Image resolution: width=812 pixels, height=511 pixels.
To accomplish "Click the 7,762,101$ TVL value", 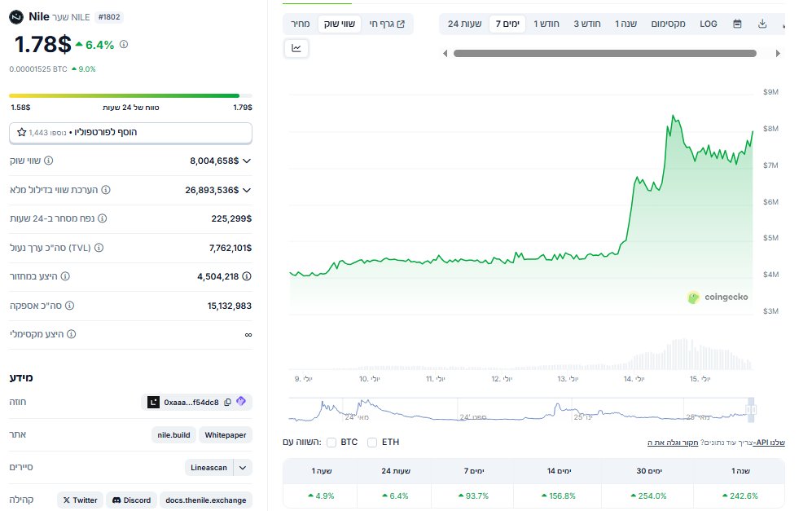I will (x=230, y=248).
